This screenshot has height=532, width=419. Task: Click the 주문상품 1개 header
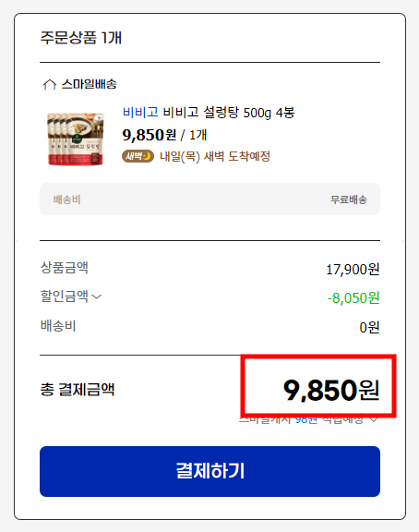tap(80, 37)
